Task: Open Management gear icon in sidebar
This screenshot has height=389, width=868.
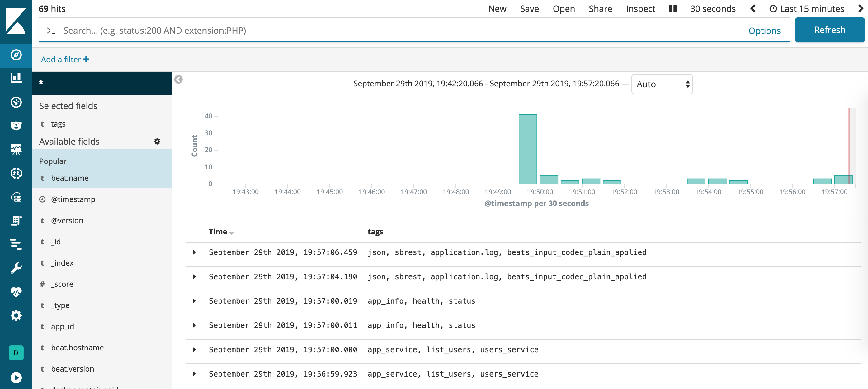Action: [x=16, y=315]
